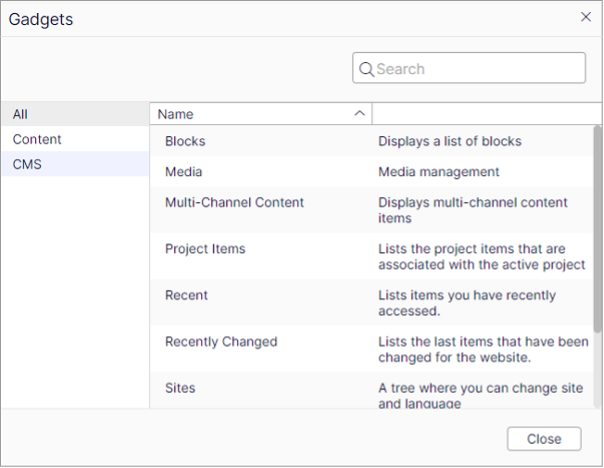Select the All category
This screenshot has width=604, height=468.
click(x=20, y=114)
